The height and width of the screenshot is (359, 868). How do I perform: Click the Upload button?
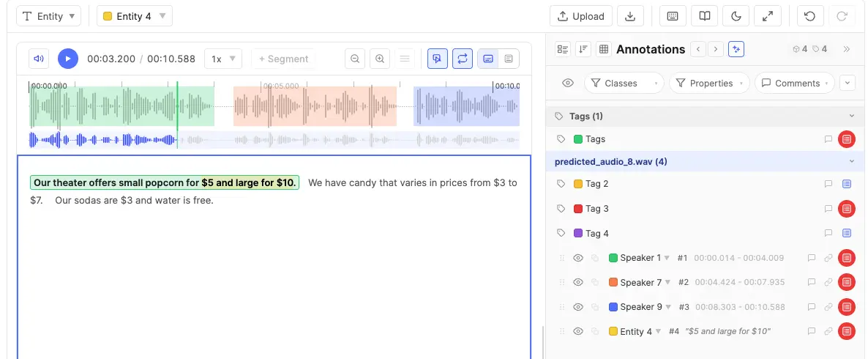pos(580,16)
